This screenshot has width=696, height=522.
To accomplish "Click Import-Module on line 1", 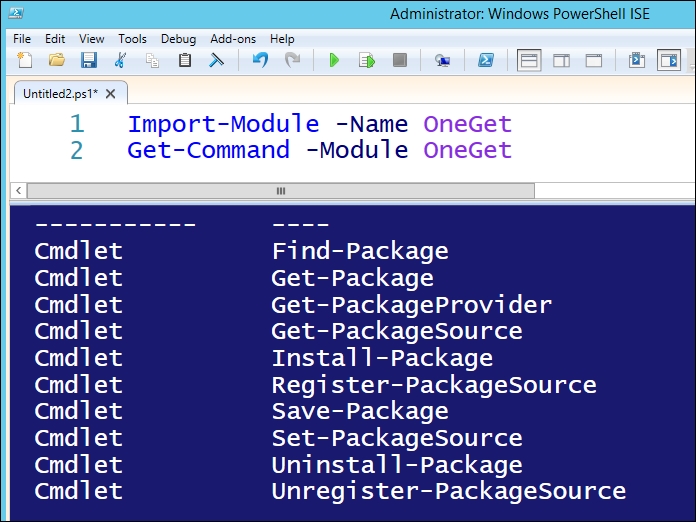I will [223, 124].
